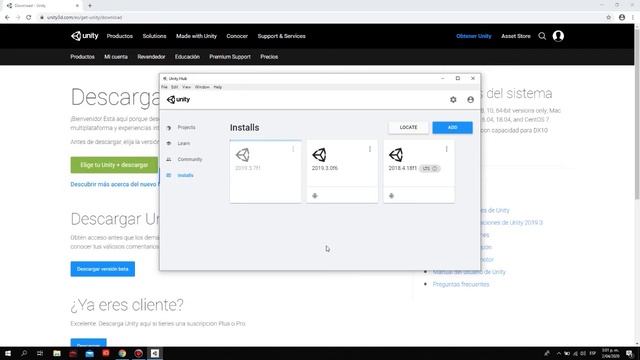Click Android module icon on 2018.4.18f1 card
This screenshot has width=640, height=360.
click(391, 196)
